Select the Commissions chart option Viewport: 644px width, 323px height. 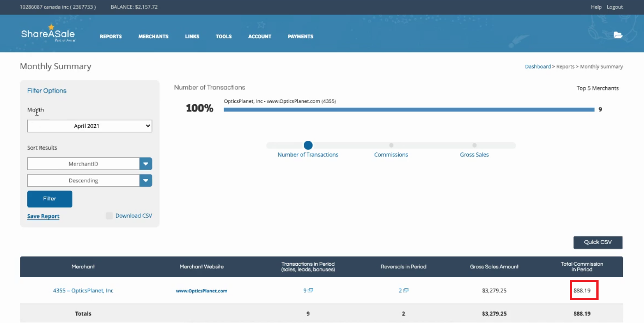tap(391, 145)
